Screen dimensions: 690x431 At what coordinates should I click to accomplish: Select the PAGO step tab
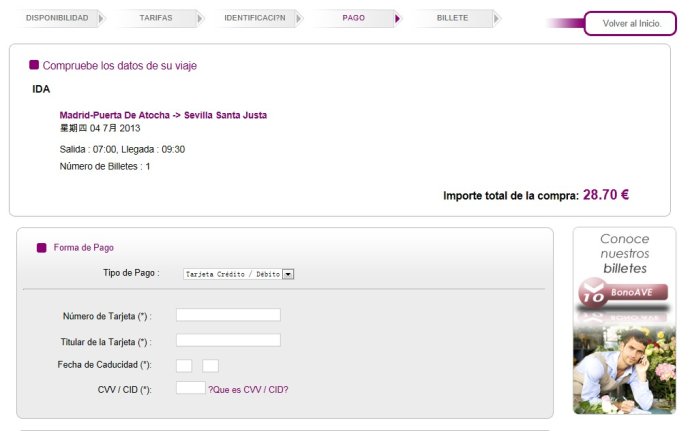(x=356, y=18)
